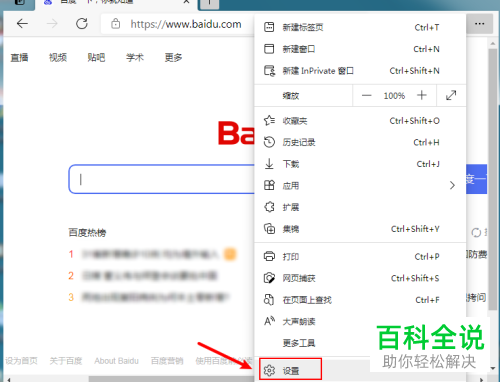Click the web capture icon
Viewport: 500px width, 382px height.
(269, 278)
